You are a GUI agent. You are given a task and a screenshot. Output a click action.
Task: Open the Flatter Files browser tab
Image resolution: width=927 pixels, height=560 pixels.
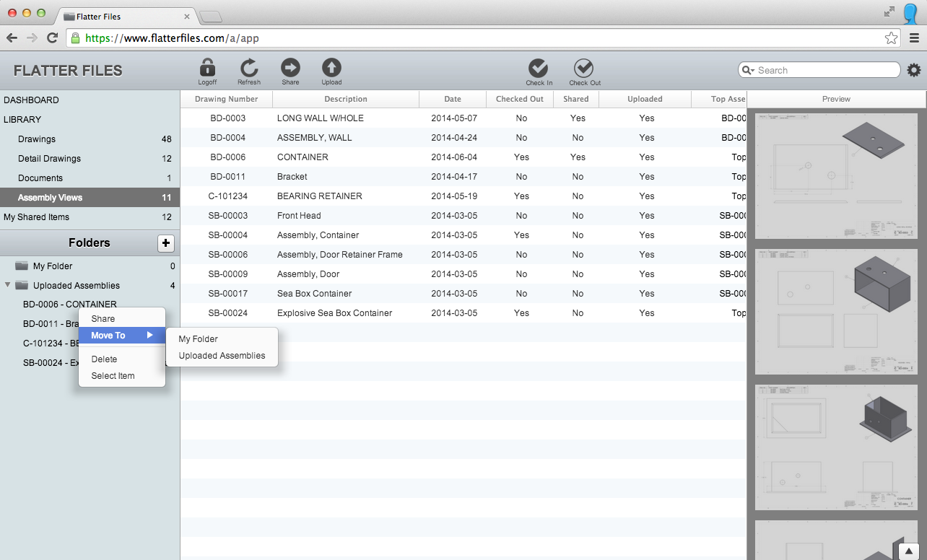point(126,16)
